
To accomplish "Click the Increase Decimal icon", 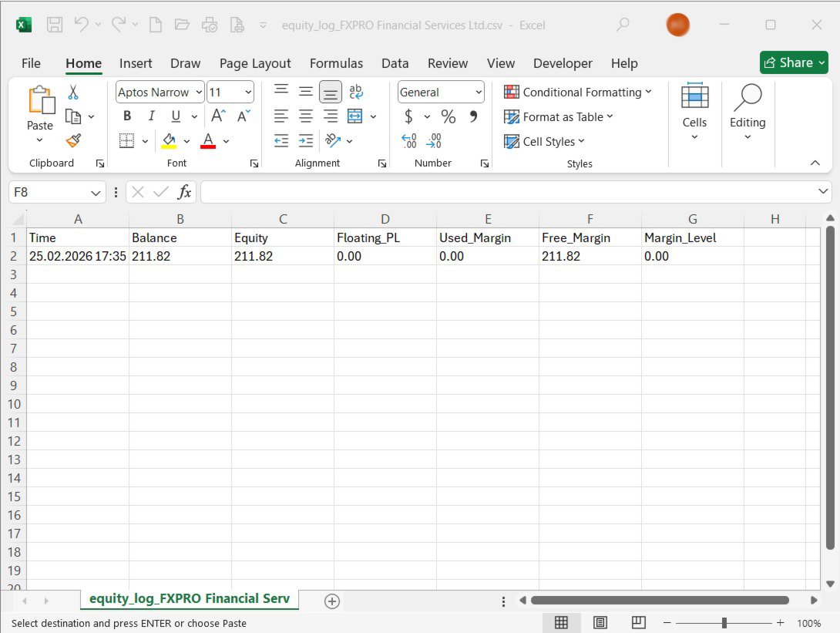I will pos(408,141).
